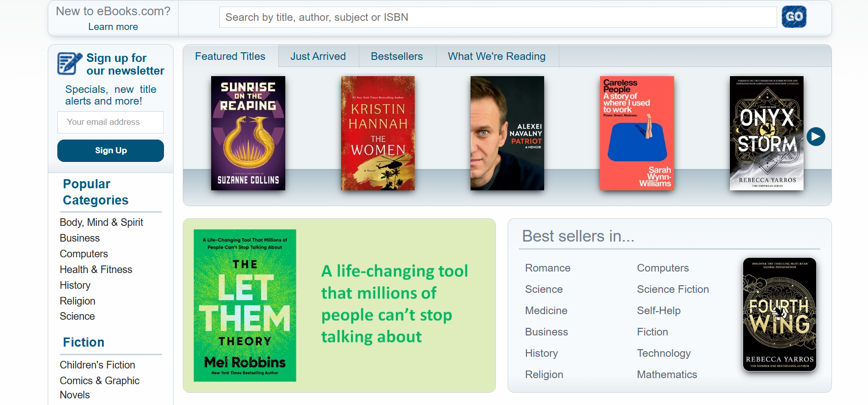Focus the email address field
The image size is (868, 405).
click(x=111, y=122)
